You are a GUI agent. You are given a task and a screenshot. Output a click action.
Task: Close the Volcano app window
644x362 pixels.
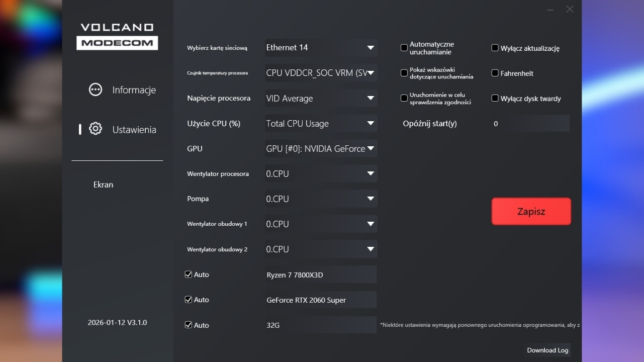[570, 10]
